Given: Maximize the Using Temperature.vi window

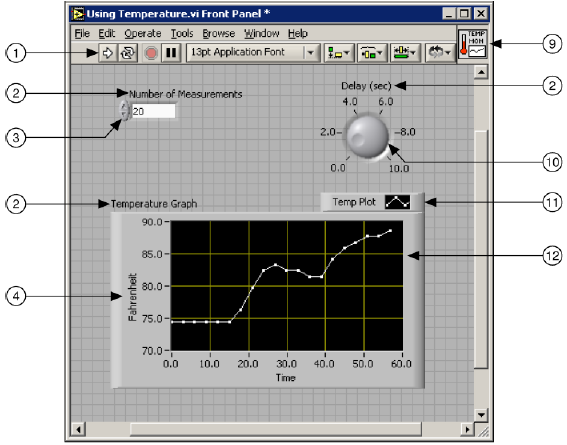Looking at the screenshot, I should coord(464,14).
